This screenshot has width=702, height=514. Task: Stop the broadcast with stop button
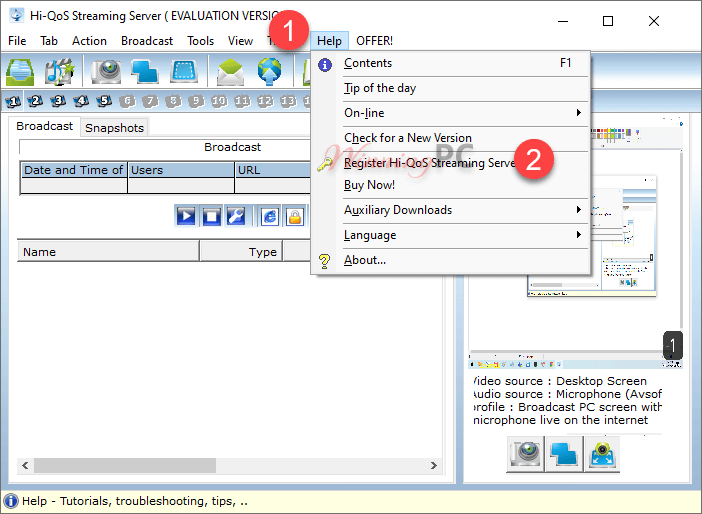(211, 216)
